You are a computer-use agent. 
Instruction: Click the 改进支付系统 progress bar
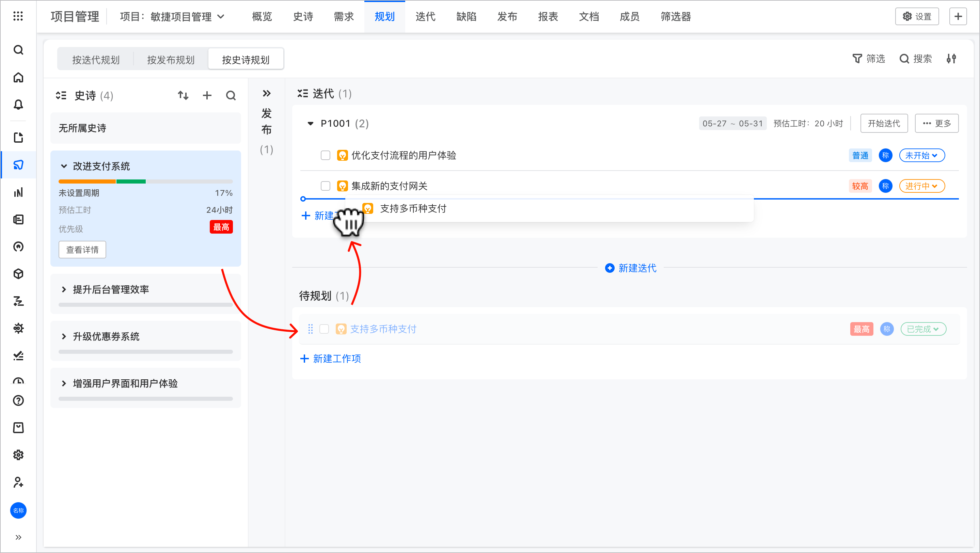pos(145,181)
